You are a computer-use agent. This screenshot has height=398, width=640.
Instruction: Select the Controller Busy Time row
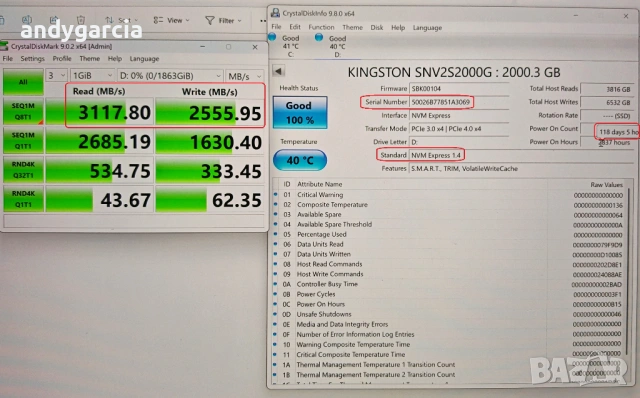(449, 285)
